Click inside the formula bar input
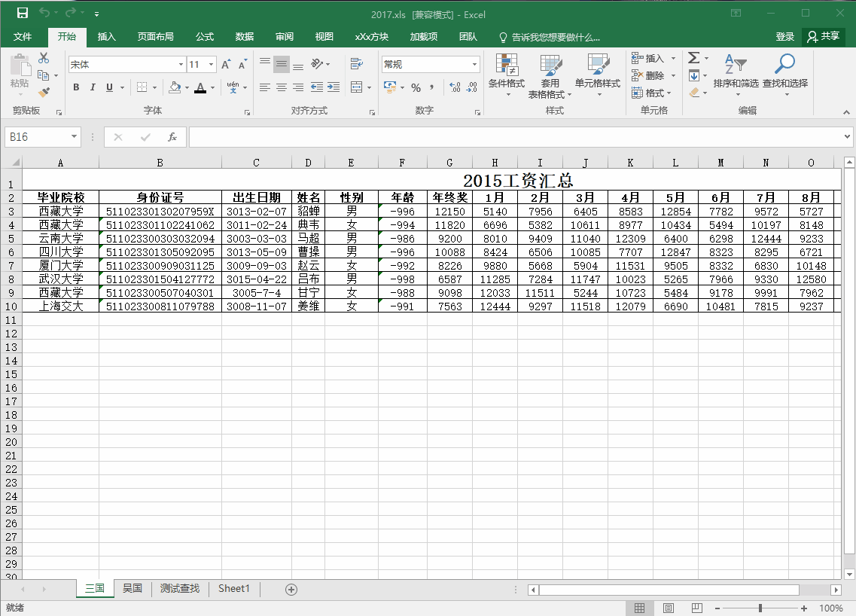Screen dimensions: 856x616 515,137
